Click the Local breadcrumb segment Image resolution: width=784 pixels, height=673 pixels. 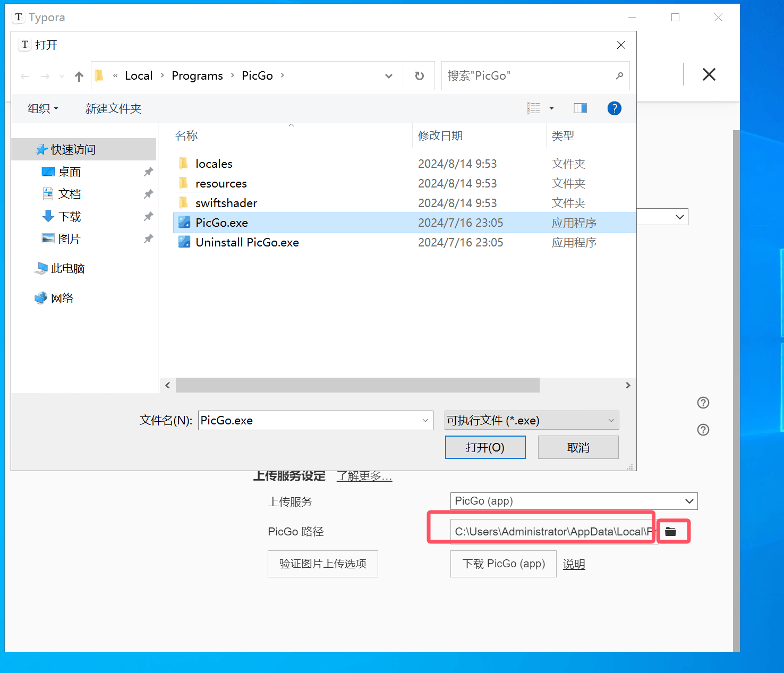pyautogui.click(x=139, y=75)
